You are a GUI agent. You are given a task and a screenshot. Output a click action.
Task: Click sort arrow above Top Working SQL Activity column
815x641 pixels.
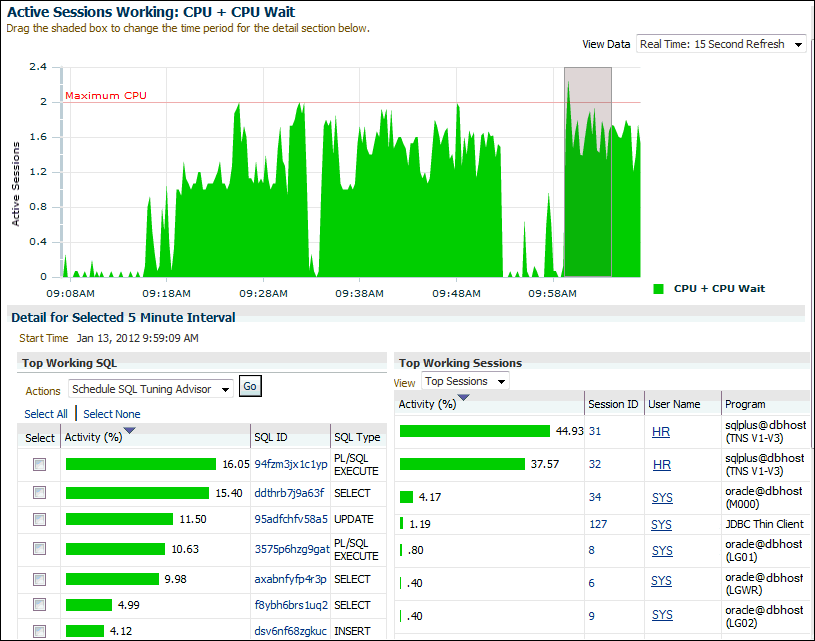pyautogui.click(x=129, y=430)
